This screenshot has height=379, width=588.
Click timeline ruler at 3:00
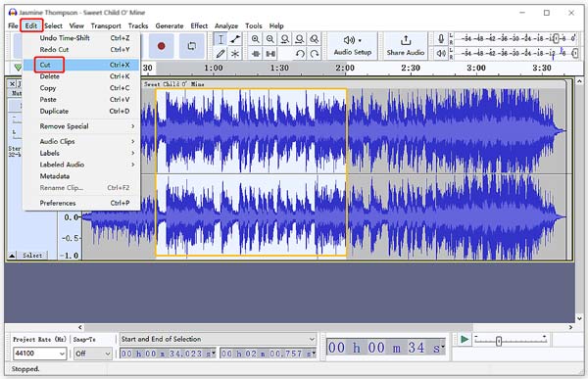pos(476,69)
